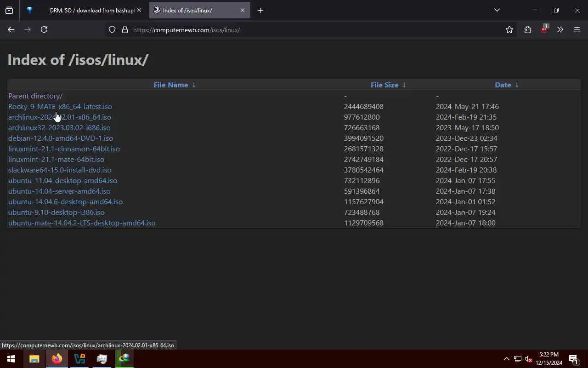Image resolution: width=588 pixels, height=368 pixels.
Task: Show more tools overflow chevron
Action: pos(560,30)
